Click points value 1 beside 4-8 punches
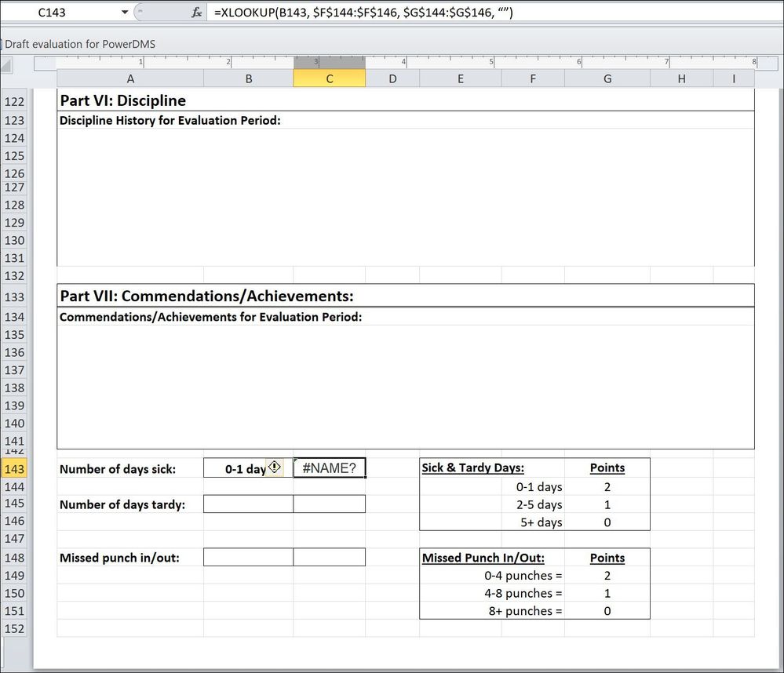The width and height of the screenshot is (784, 673). click(607, 593)
